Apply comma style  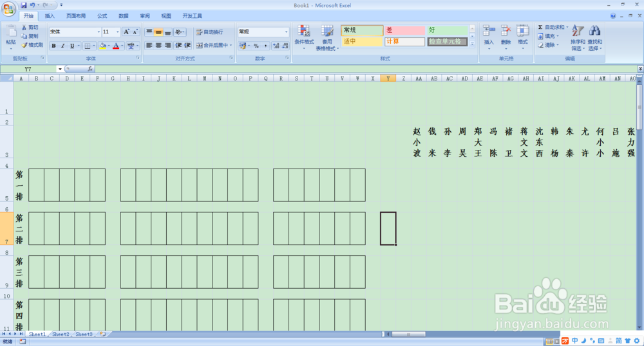click(265, 46)
